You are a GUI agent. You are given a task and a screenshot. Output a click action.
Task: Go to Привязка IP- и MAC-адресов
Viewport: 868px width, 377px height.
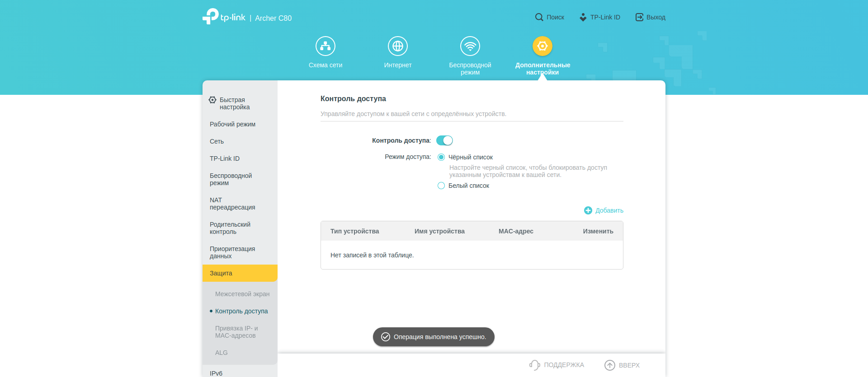coord(236,332)
